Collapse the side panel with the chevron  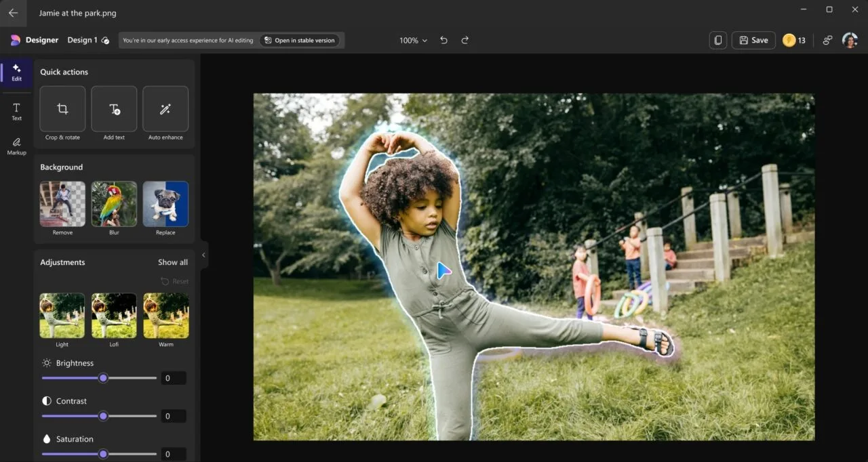[203, 255]
